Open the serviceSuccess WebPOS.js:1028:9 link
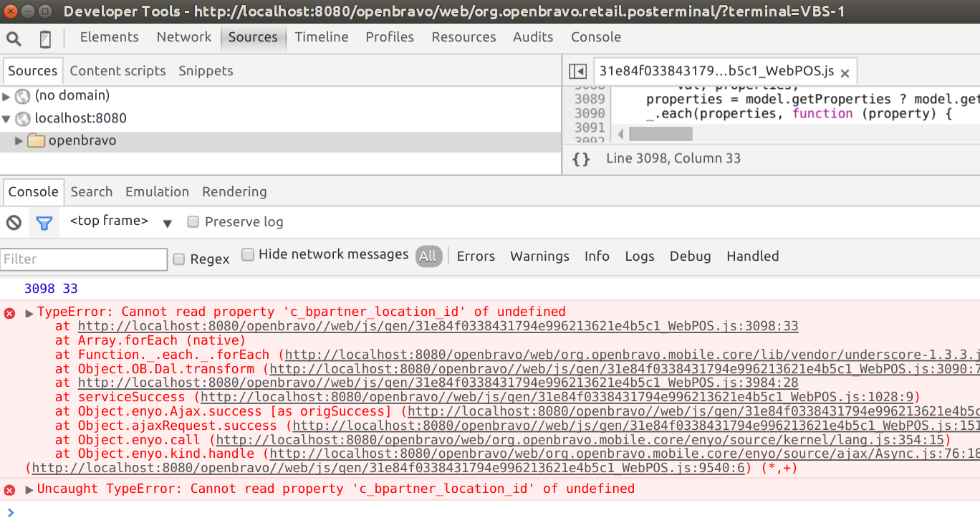The image size is (980, 518). (557, 398)
